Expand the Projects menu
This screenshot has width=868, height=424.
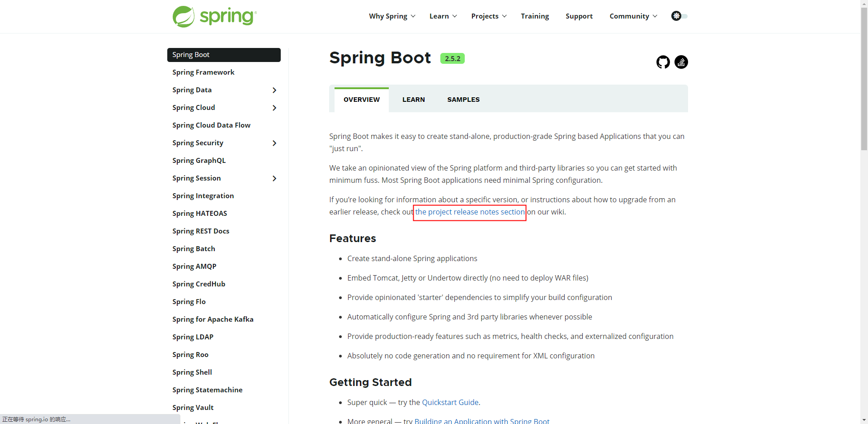coord(489,16)
